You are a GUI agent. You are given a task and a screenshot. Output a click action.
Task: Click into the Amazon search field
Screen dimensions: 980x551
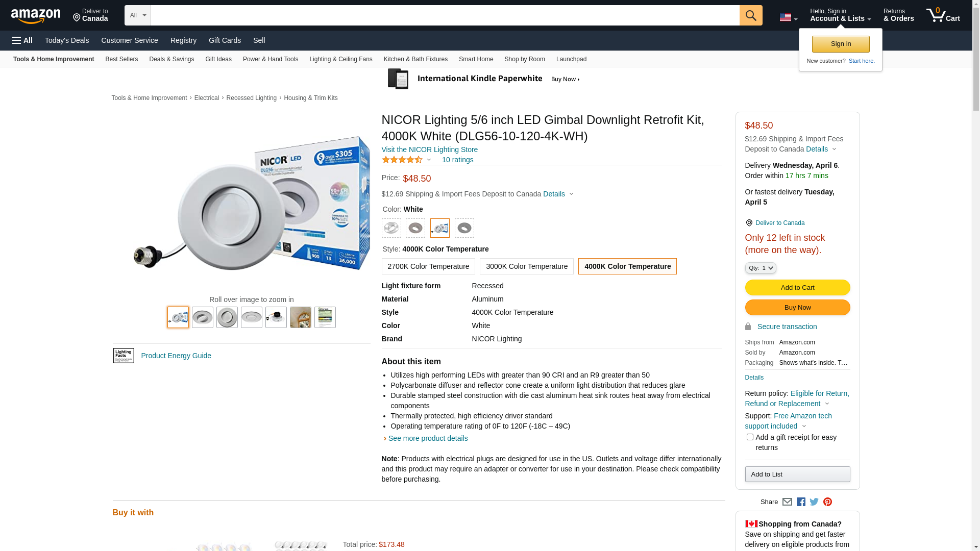(x=445, y=15)
